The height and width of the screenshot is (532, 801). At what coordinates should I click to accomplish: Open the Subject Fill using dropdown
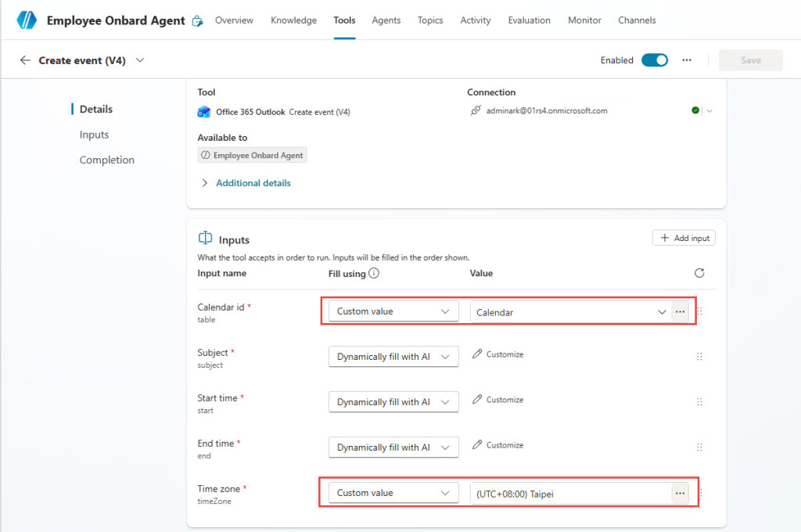(393, 357)
